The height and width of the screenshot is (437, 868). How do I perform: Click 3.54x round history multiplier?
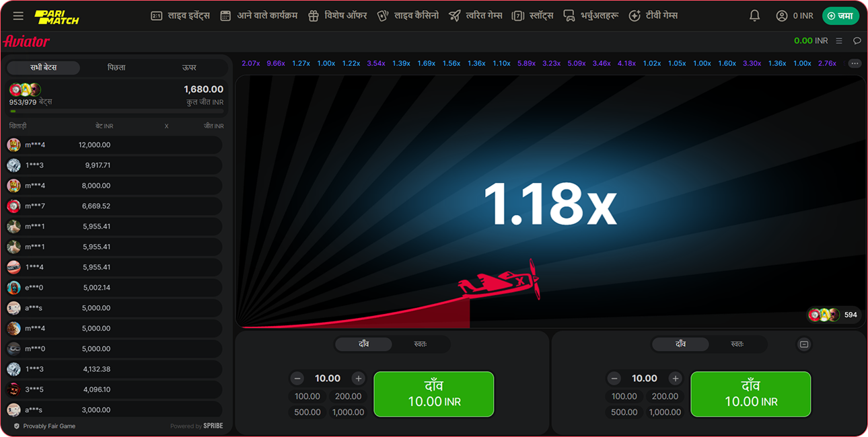tap(376, 63)
